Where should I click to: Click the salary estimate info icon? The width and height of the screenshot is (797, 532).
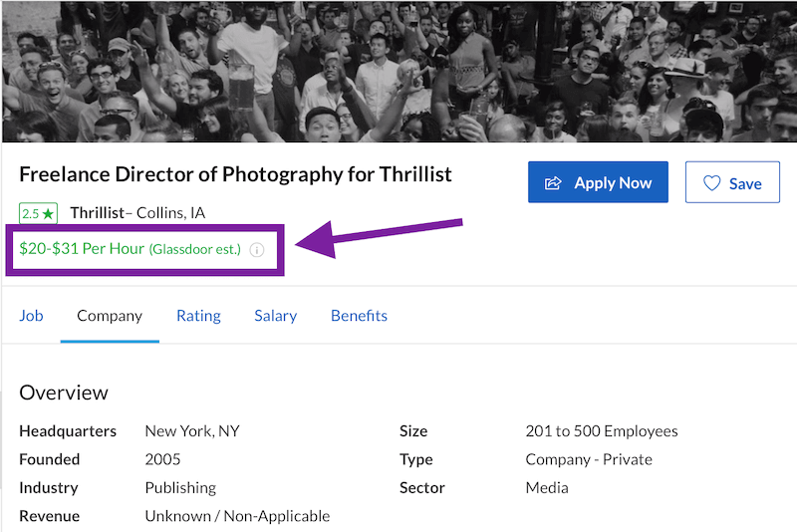(x=257, y=250)
